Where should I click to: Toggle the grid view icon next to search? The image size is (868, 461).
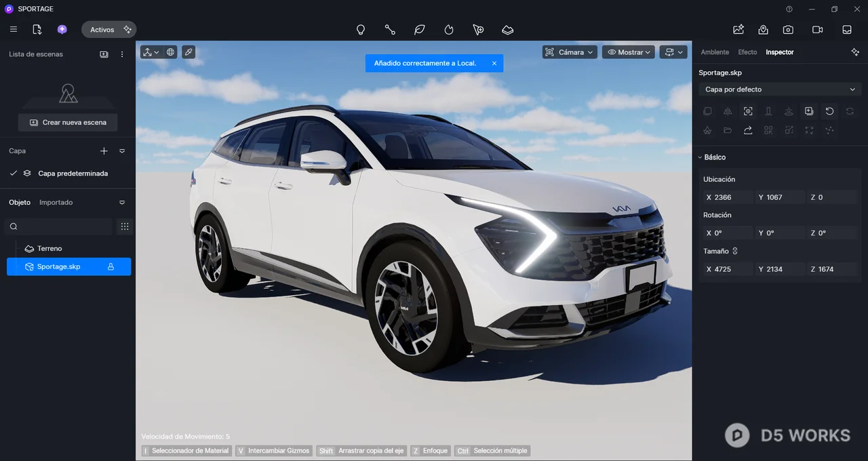click(125, 226)
